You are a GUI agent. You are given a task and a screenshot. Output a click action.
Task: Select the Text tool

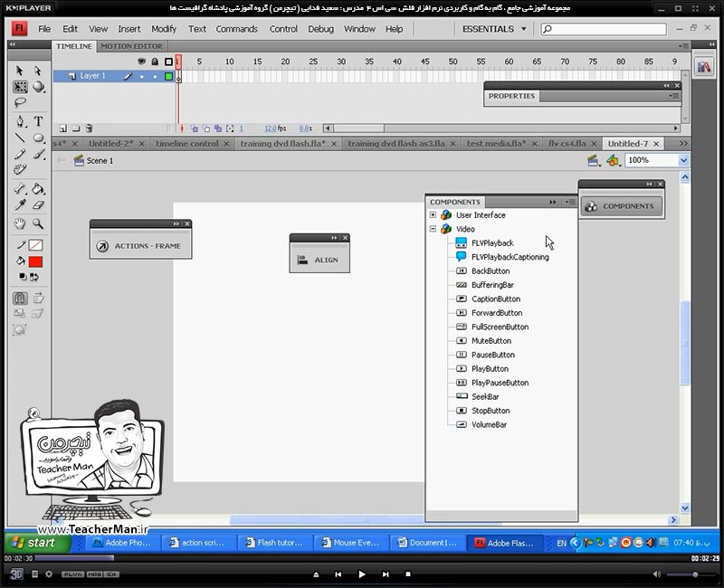tap(38, 121)
